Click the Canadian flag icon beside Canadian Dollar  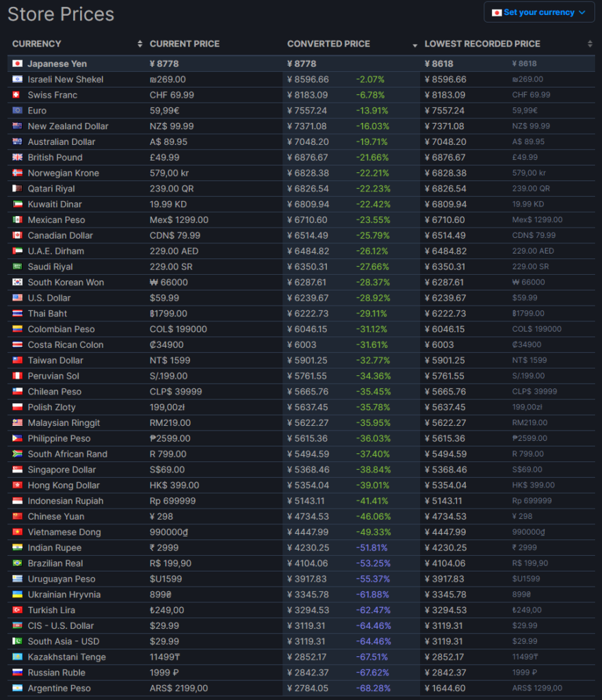coord(18,235)
